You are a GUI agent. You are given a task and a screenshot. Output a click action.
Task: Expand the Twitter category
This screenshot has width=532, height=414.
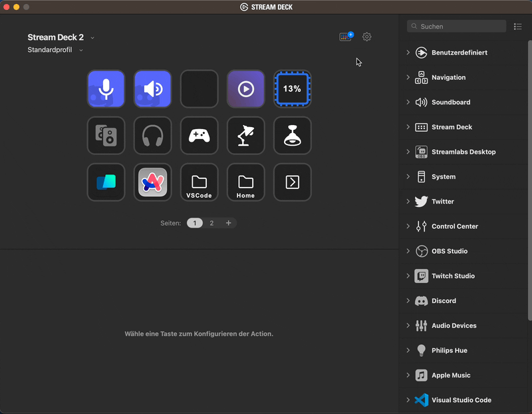pyautogui.click(x=408, y=202)
